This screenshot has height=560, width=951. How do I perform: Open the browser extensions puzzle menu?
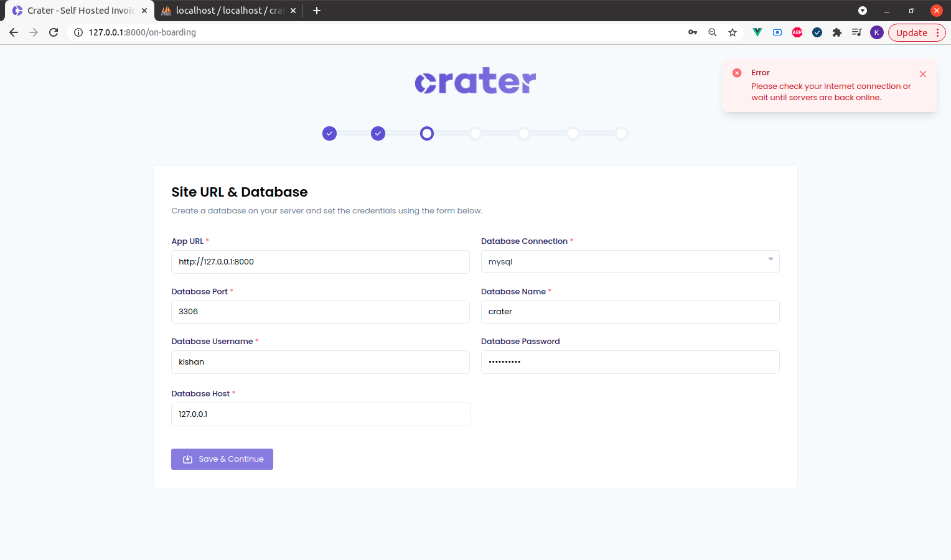coord(837,32)
